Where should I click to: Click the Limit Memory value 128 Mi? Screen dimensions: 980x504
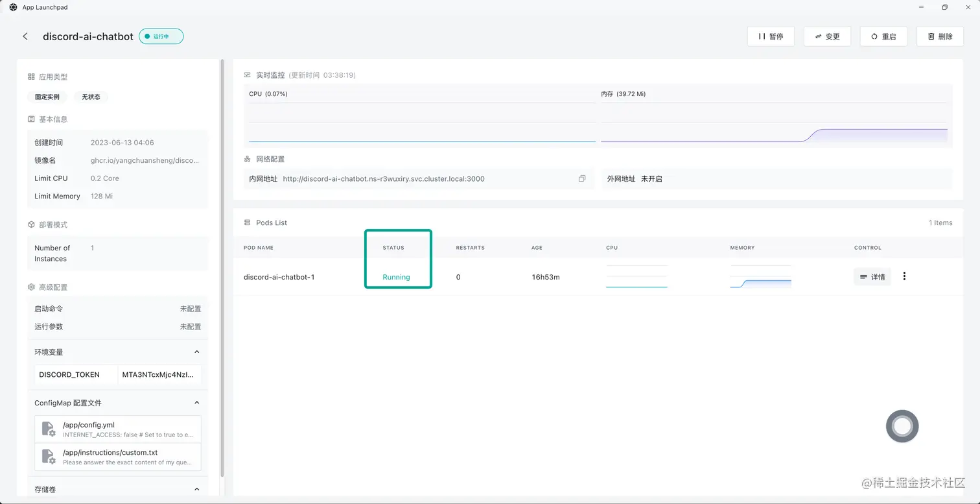tap(102, 196)
